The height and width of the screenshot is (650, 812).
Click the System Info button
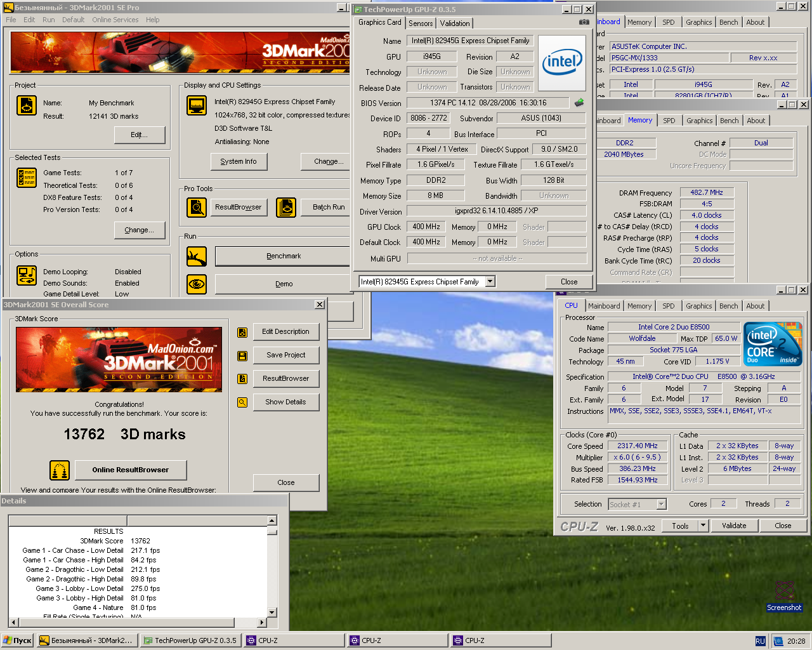tap(239, 162)
